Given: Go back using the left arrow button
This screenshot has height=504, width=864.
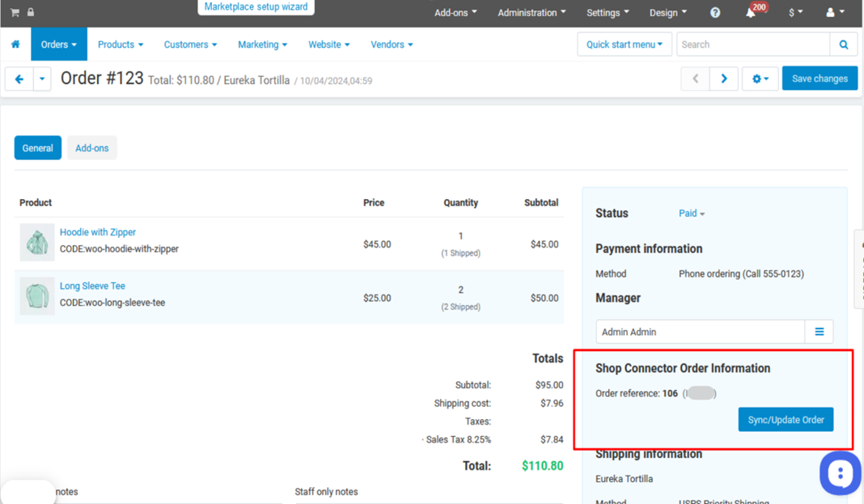Looking at the screenshot, I should [19, 78].
